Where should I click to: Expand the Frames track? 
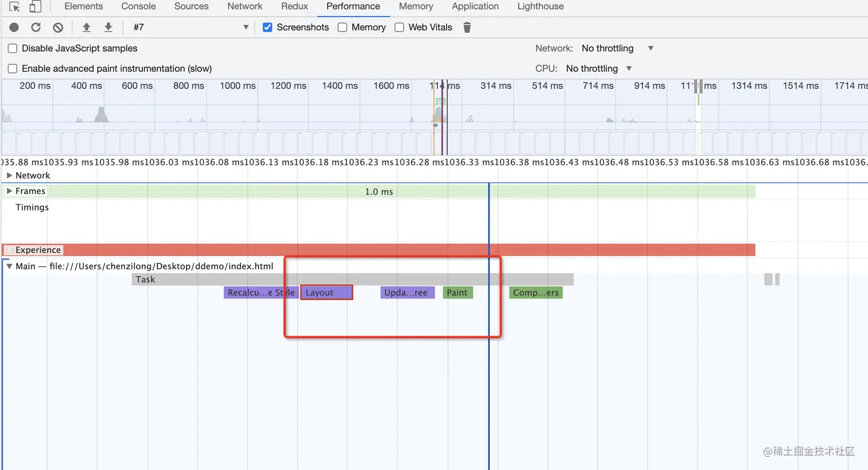(x=9, y=191)
